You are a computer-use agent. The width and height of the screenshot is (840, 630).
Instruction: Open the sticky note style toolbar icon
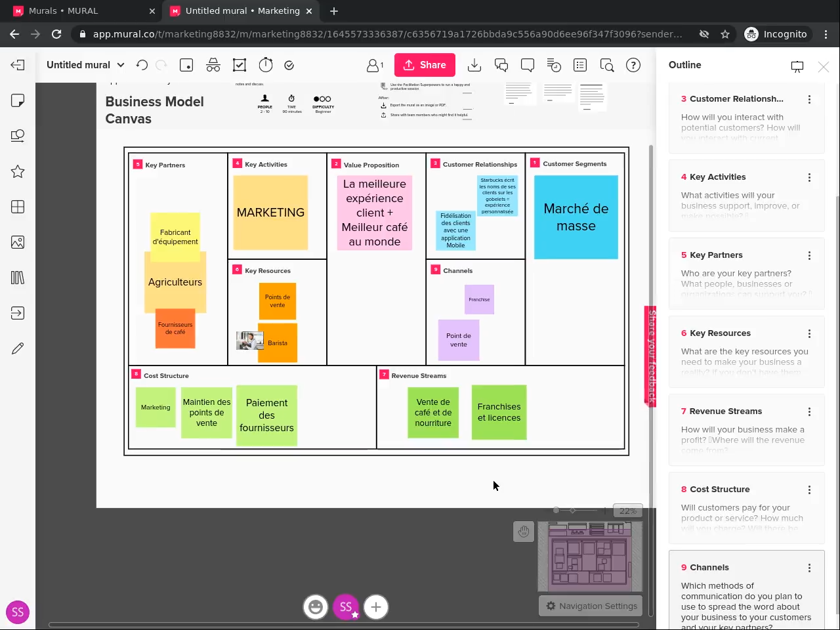pyautogui.click(x=186, y=65)
